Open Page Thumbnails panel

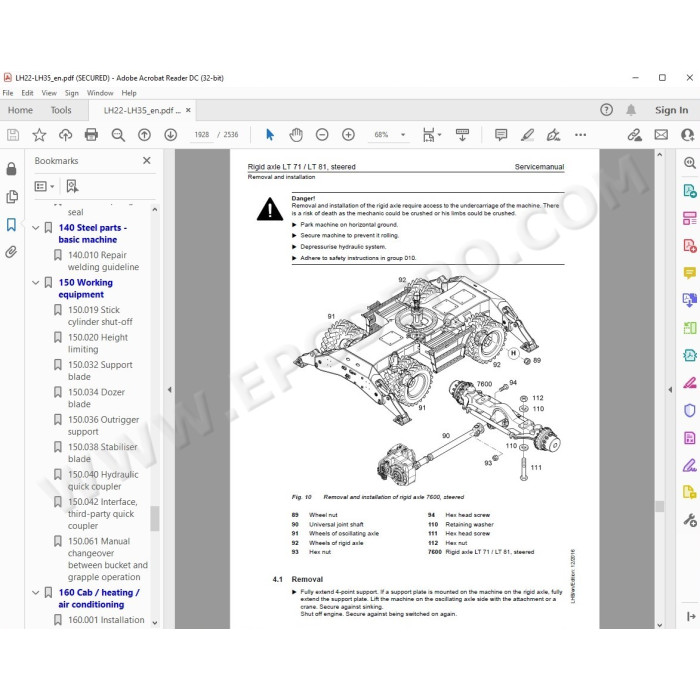coord(12,197)
